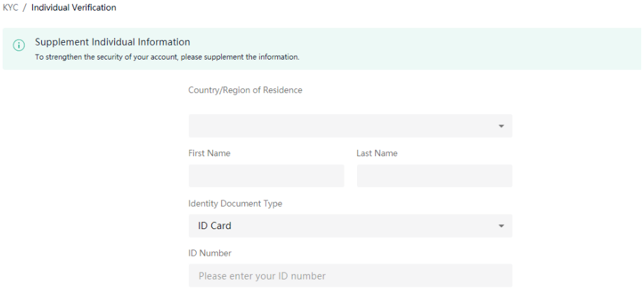Open the Country/Region of Residence dropdown
The image size is (644, 302).
tap(350, 125)
